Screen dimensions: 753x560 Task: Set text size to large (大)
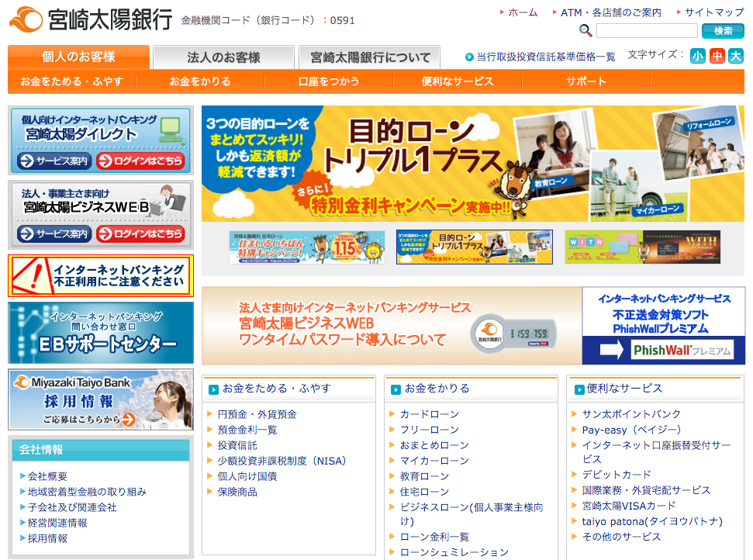736,56
